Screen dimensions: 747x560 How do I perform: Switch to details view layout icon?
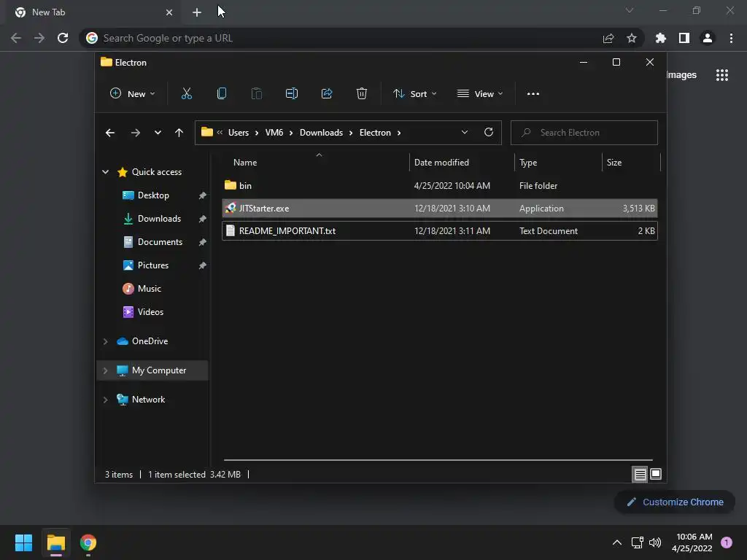tap(640, 474)
